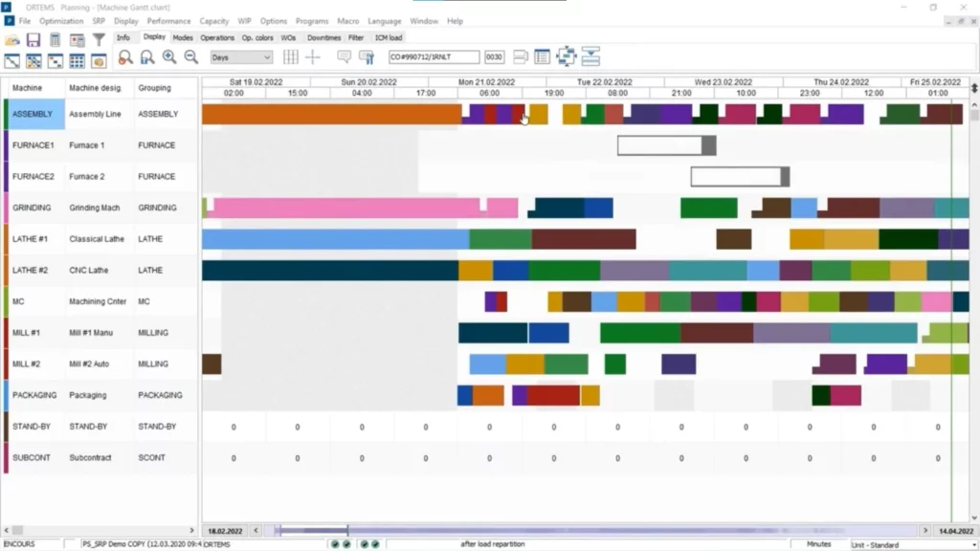Click the filter funnel icon
This screenshot has height=551, width=980.
99,40
